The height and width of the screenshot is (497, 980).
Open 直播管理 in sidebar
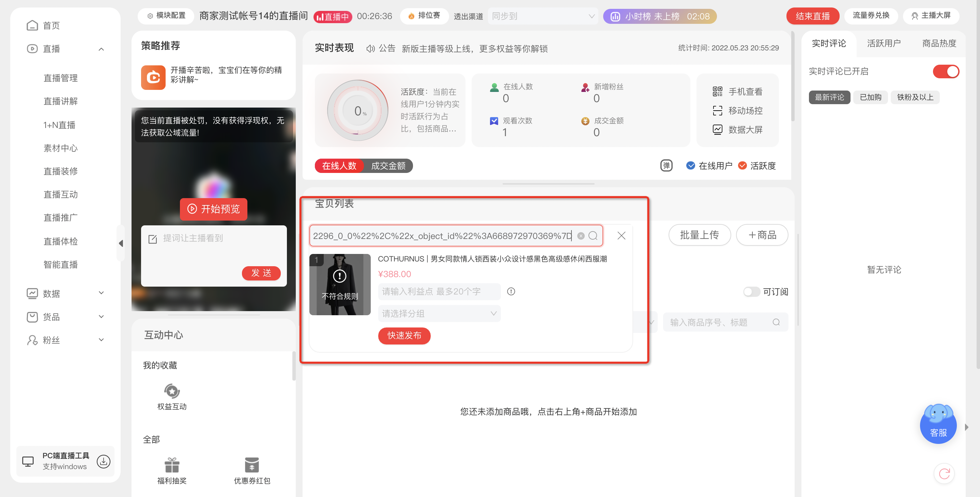pos(61,78)
